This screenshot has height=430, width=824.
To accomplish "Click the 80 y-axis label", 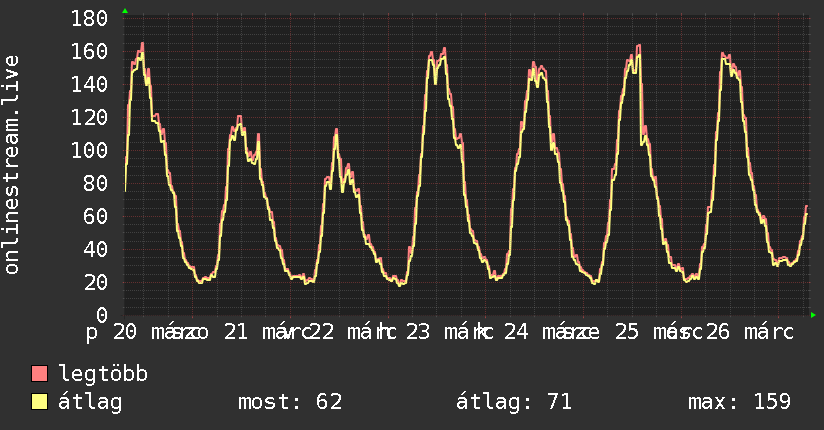I will tap(96, 183).
